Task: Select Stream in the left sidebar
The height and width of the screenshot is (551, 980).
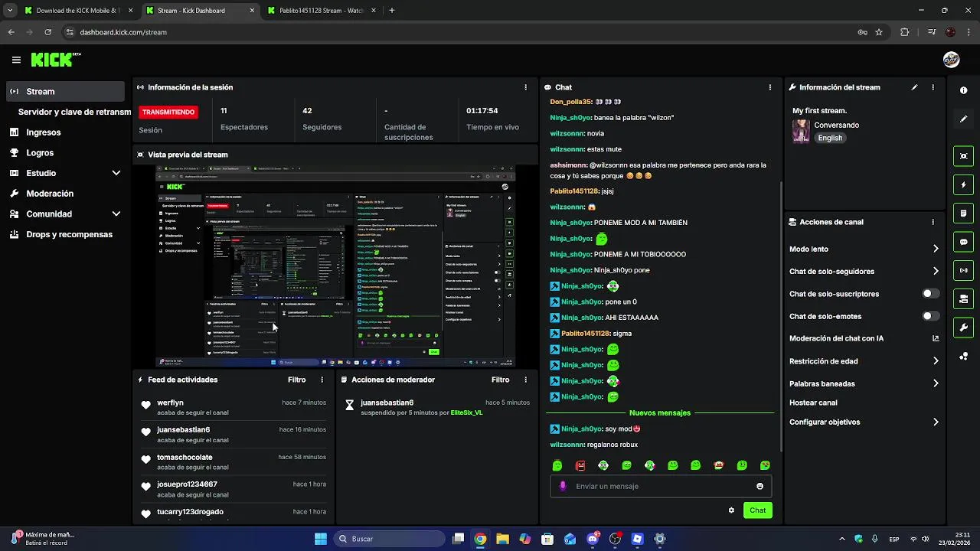Action: point(66,91)
